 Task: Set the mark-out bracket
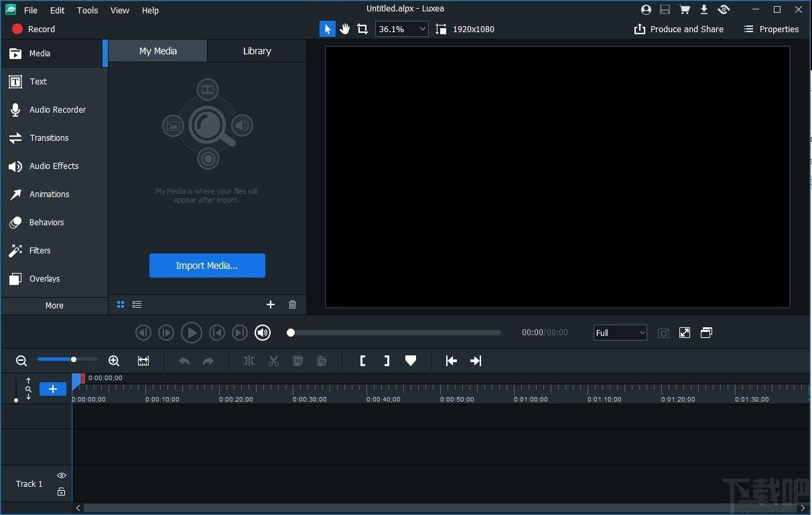pos(387,361)
